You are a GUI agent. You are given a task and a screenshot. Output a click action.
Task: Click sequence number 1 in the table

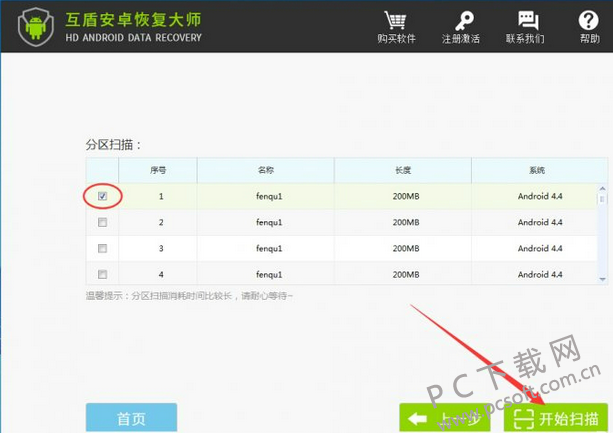(x=161, y=196)
